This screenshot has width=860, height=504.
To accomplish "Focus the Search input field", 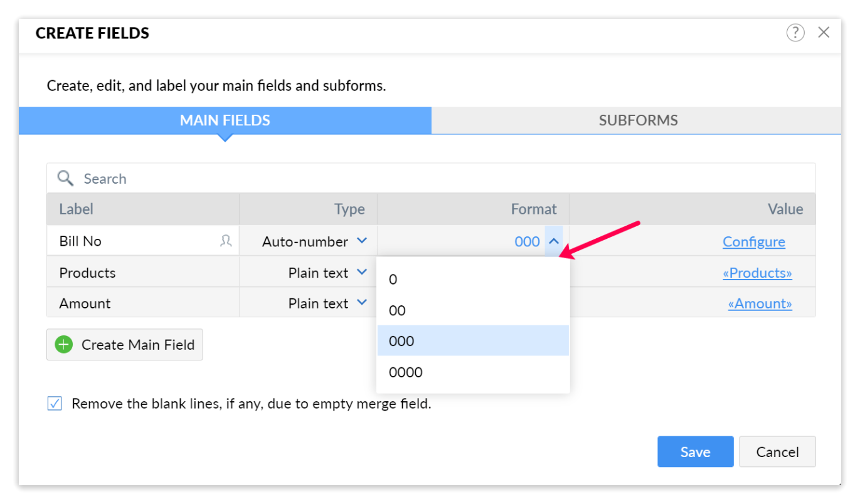I will pyautogui.click(x=439, y=179).
